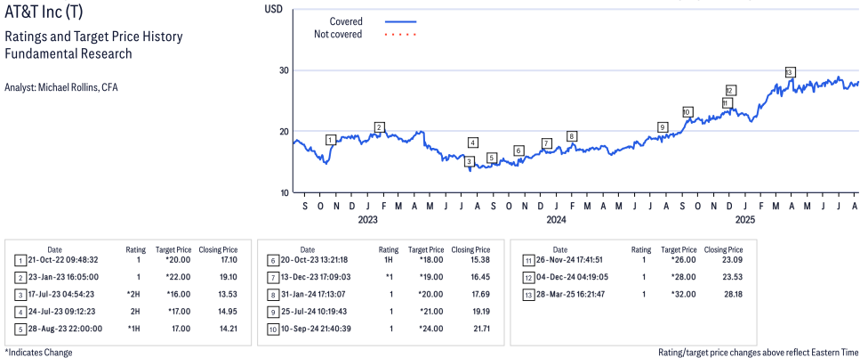Click table entry number box 10
This screenshot has width=868, height=358.
[x=272, y=330]
